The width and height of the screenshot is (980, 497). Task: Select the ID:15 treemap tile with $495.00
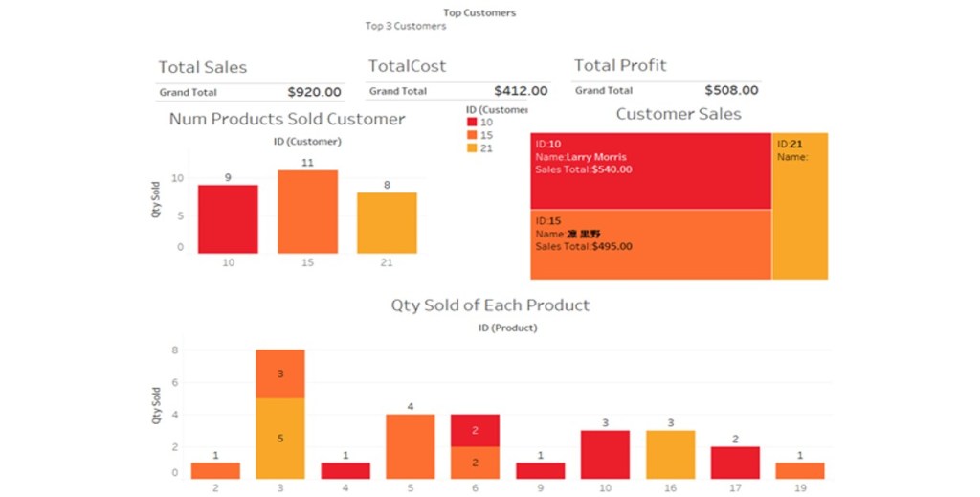[651, 244]
